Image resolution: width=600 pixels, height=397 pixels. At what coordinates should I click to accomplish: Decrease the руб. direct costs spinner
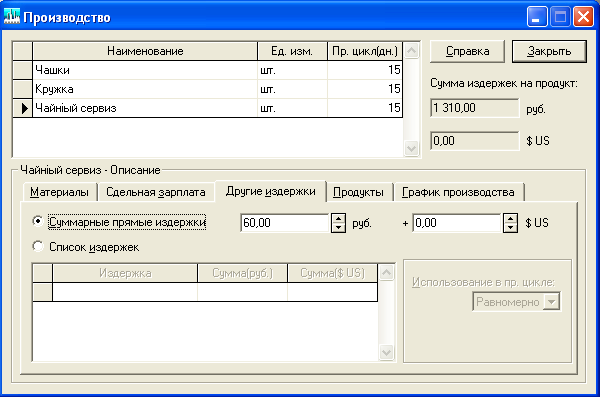[x=339, y=227]
